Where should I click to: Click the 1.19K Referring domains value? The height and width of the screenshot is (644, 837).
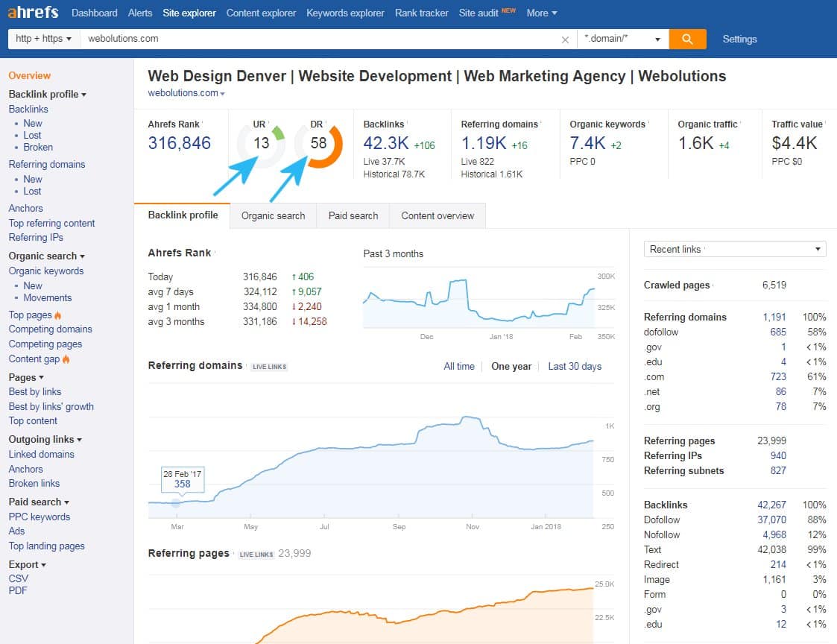tap(484, 143)
